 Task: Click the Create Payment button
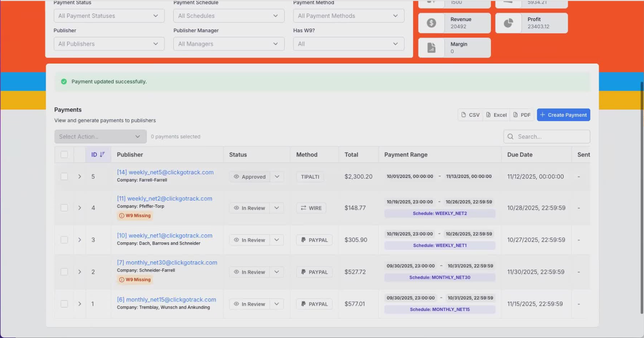(563, 115)
